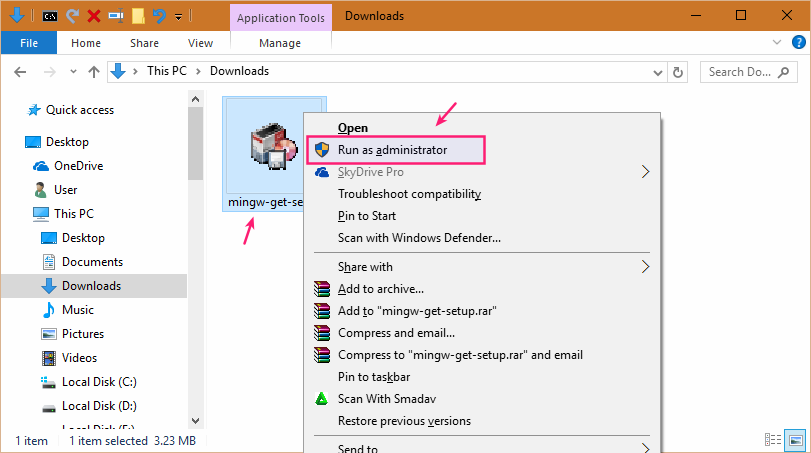
Task: Open the View ribbon tab
Action: 200,43
